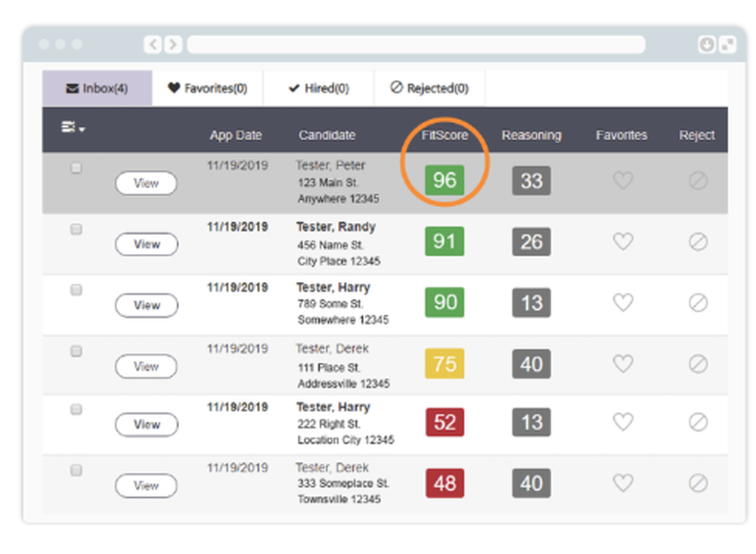The height and width of the screenshot is (554, 756).
Task: Click browser forward arrow button
Action: point(172,45)
